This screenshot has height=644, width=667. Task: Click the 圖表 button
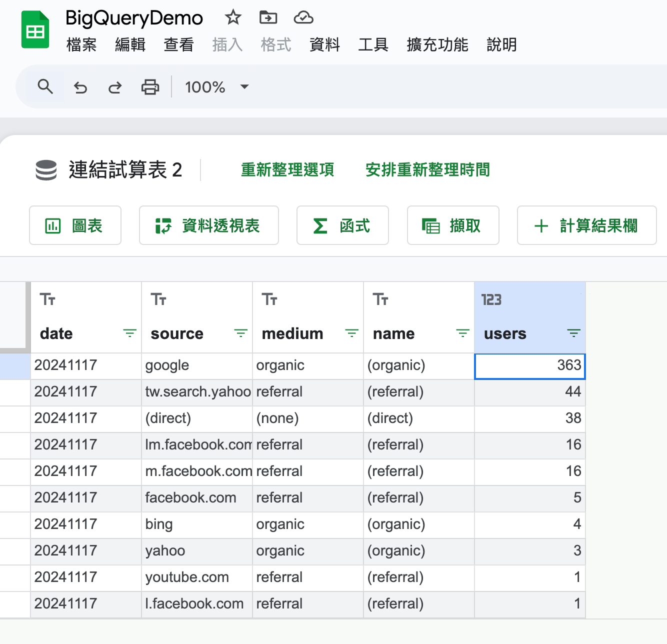point(75,225)
